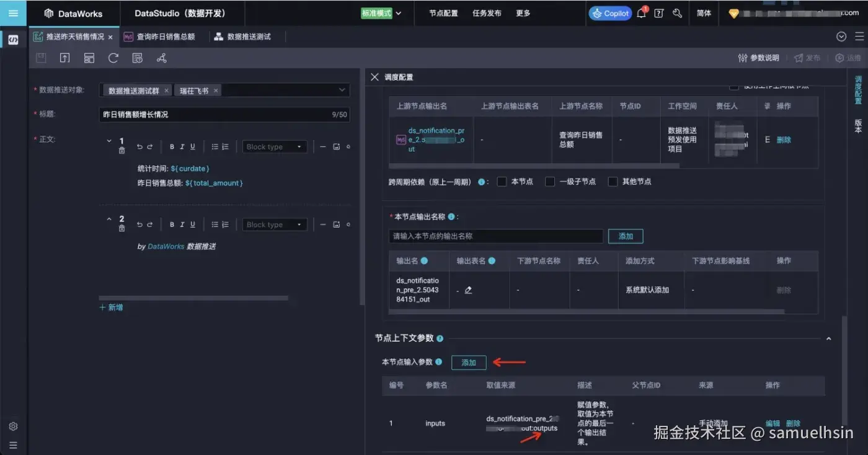868x455 pixels.
Task: Open the 数据推送对象 dropdown arrow
Action: pos(342,90)
